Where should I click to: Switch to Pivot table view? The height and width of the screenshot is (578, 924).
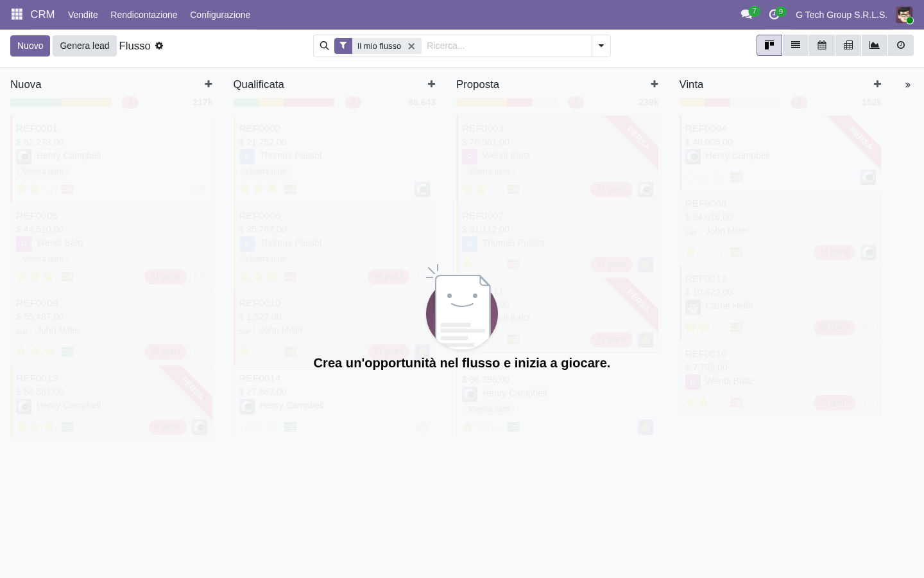(x=848, y=45)
